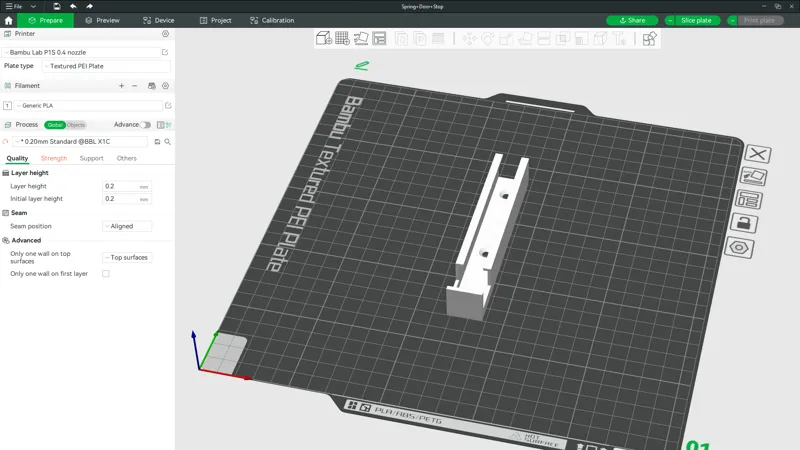Open the Support settings tab

[x=91, y=159]
